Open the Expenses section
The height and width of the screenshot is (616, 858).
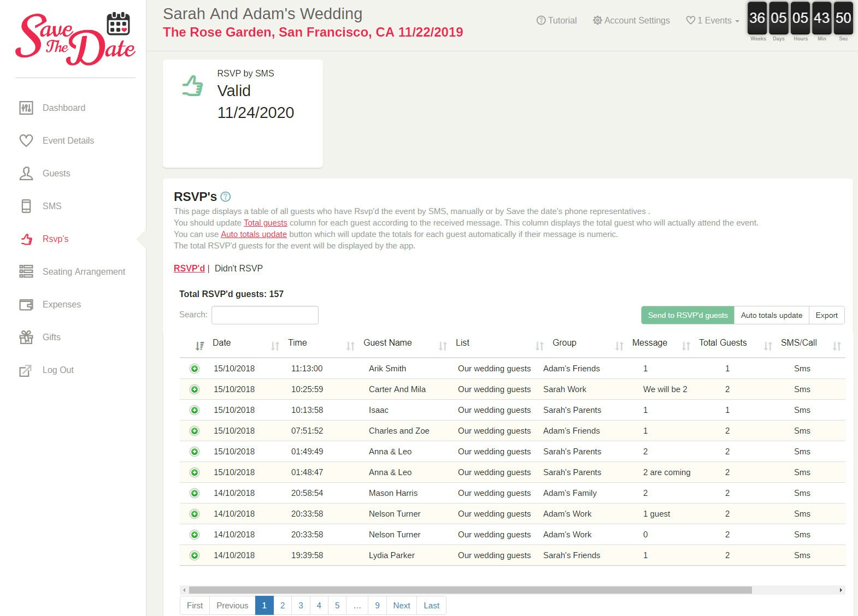pyautogui.click(x=62, y=304)
